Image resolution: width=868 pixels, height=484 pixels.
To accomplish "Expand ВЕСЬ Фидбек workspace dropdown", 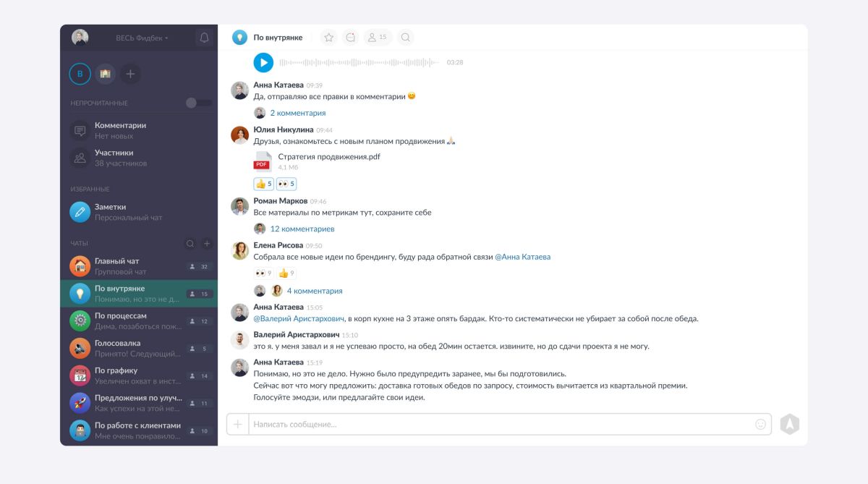I will coord(142,38).
